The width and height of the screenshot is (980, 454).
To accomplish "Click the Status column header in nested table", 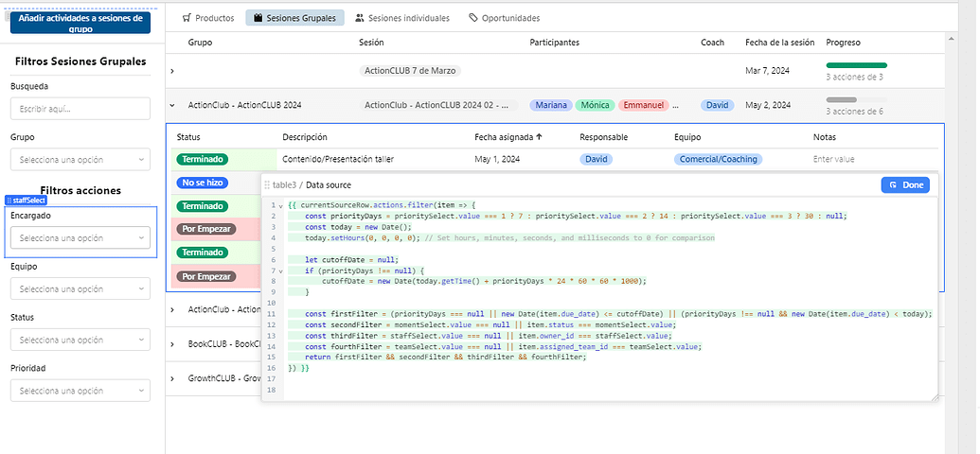I will (188, 137).
